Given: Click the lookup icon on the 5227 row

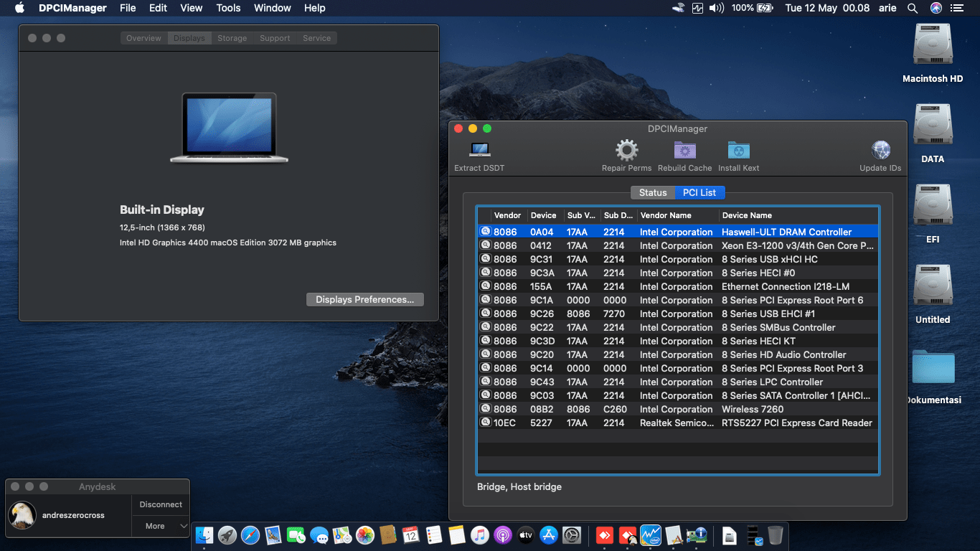Looking at the screenshot, I should [486, 423].
